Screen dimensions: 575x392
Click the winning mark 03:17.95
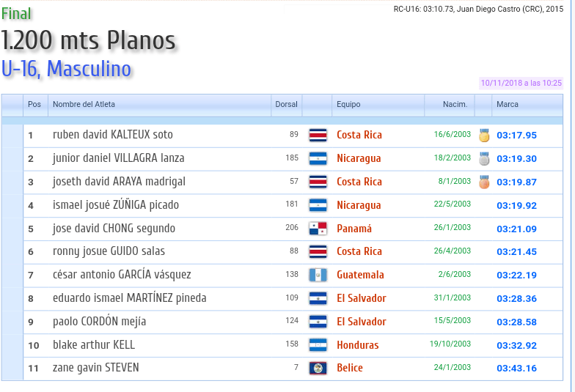(x=516, y=136)
